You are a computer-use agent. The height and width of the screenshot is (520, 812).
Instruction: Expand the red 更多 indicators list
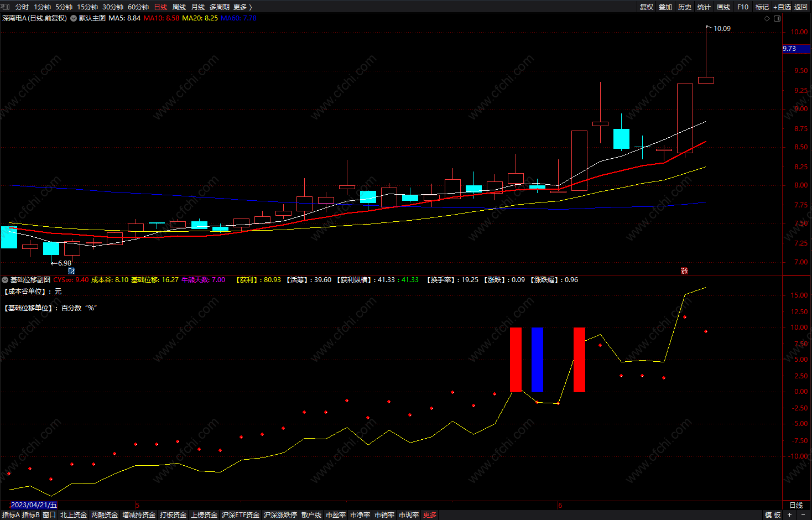[430, 515]
